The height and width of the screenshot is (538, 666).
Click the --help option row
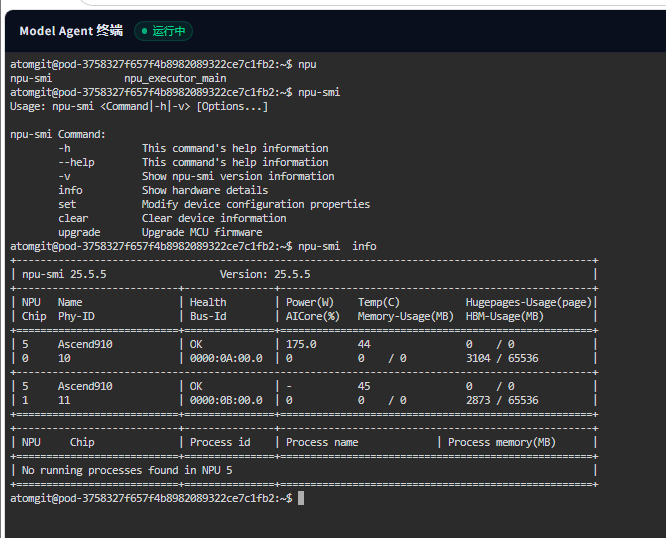pyautogui.click(x=193, y=162)
